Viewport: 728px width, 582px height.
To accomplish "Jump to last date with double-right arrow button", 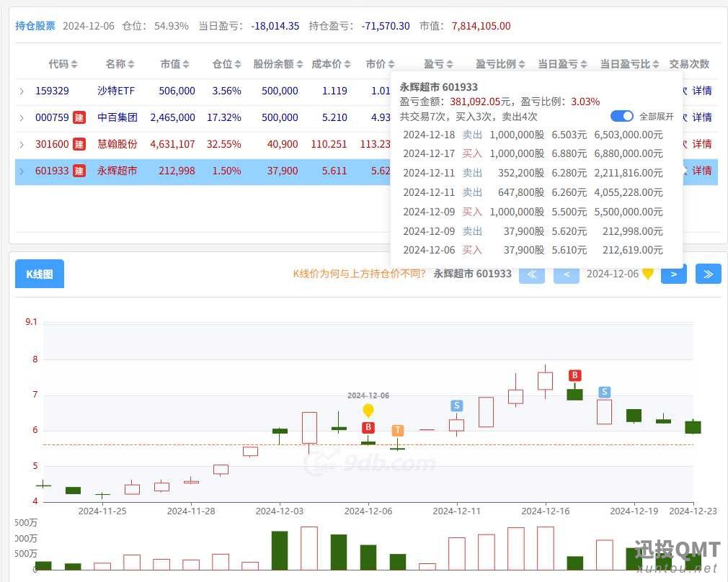I will [709, 274].
